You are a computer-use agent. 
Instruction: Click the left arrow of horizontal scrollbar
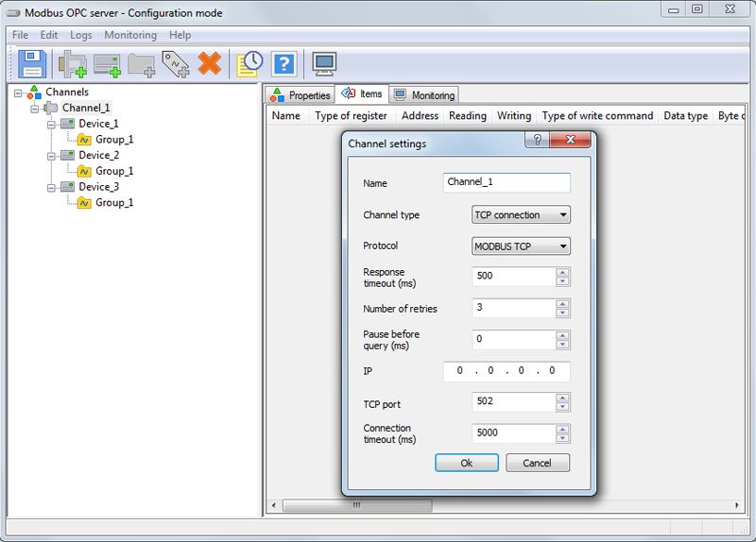(x=274, y=505)
